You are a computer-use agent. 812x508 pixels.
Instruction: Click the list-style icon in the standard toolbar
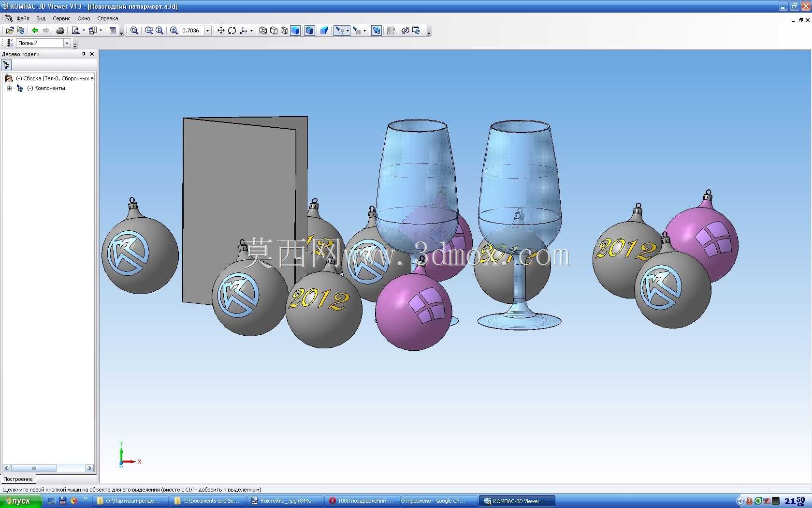tap(113, 30)
